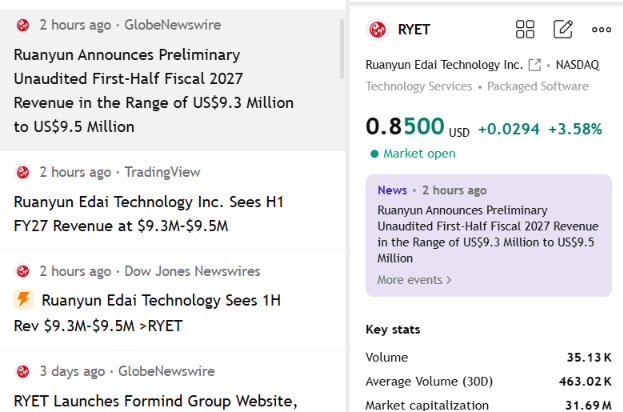
Task: Select the RYET ticker symbol title
Action: point(414,29)
